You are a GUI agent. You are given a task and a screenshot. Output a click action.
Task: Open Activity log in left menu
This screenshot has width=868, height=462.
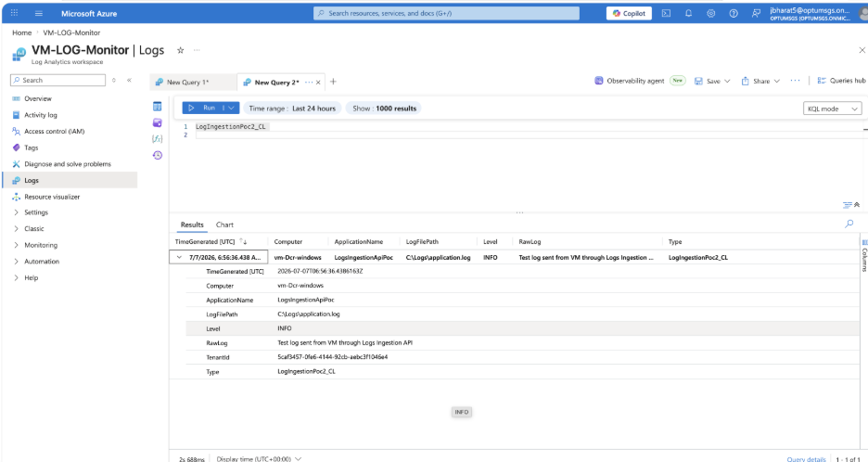pyautogui.click(x=41, y=115)
